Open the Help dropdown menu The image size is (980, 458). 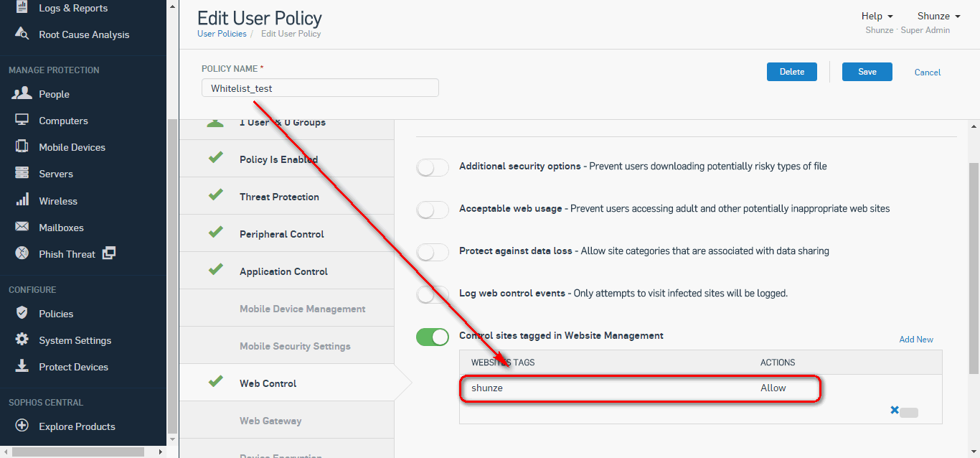[x=877, y=16]
